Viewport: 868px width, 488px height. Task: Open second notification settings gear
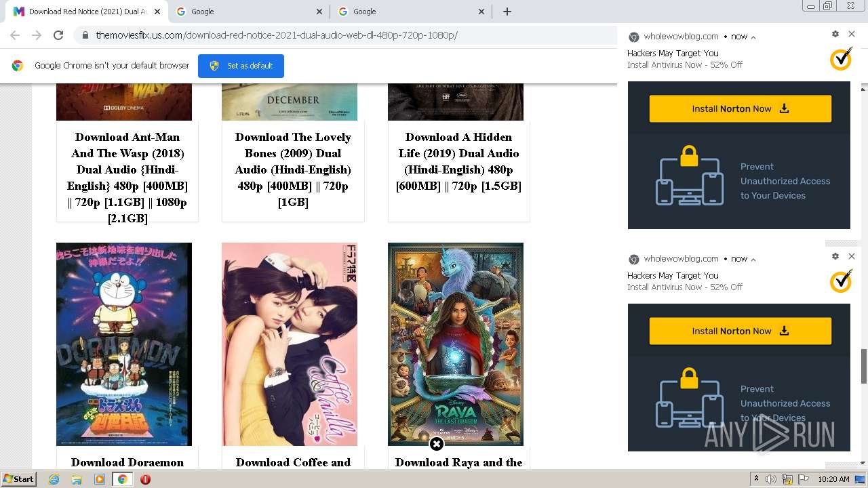pyautogui.click(x=835, y=256)
